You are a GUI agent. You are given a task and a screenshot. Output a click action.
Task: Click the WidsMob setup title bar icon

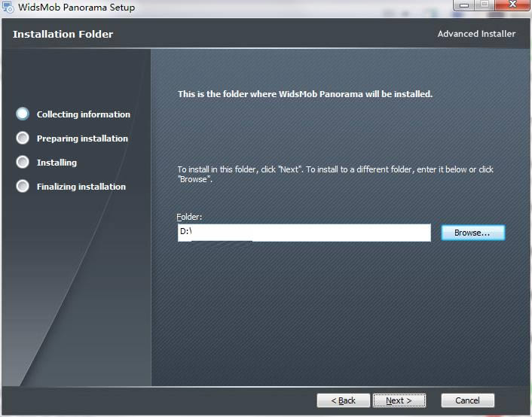click(8, 7)
